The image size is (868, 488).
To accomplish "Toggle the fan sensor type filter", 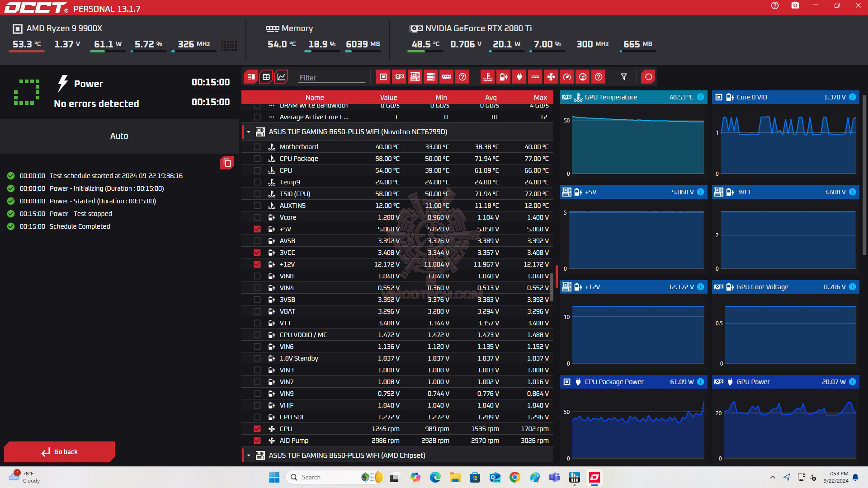I will pyautogui.click(x=551, y=77).
